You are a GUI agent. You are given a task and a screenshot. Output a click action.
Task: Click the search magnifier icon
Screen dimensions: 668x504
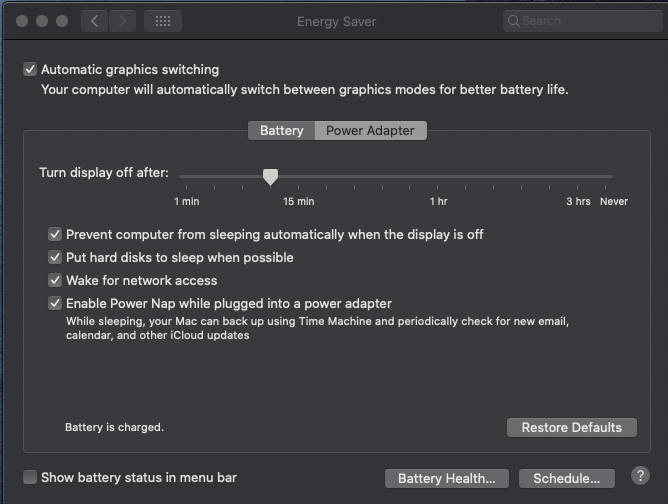[x=514, y=21]
